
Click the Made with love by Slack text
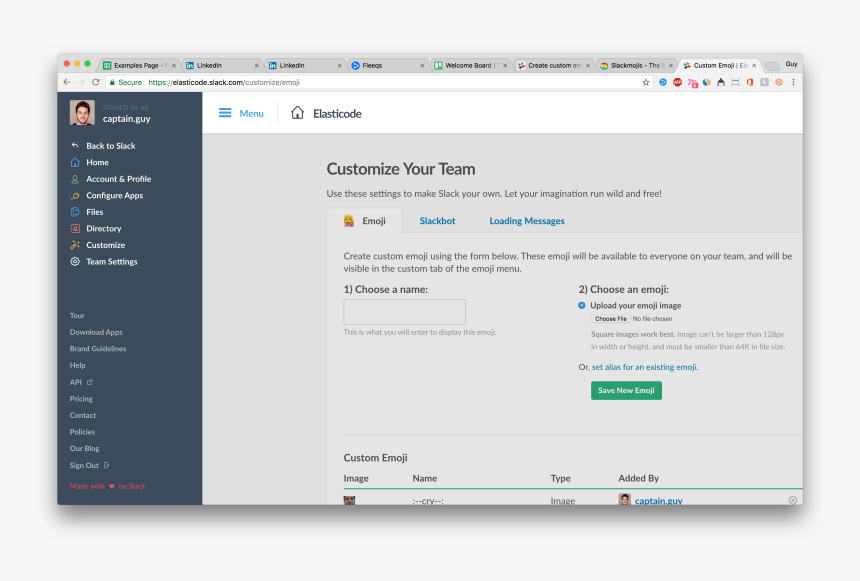pyautogui.click(x=108, y=486)
